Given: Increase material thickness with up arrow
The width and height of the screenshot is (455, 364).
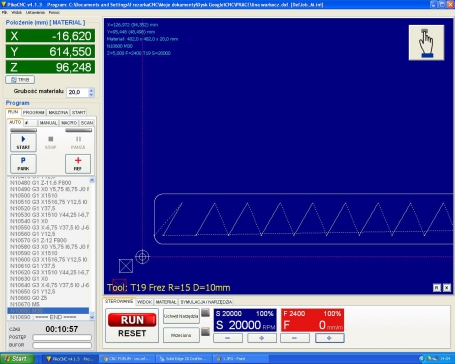Looking at the screenshot, I should coord(91,90).
